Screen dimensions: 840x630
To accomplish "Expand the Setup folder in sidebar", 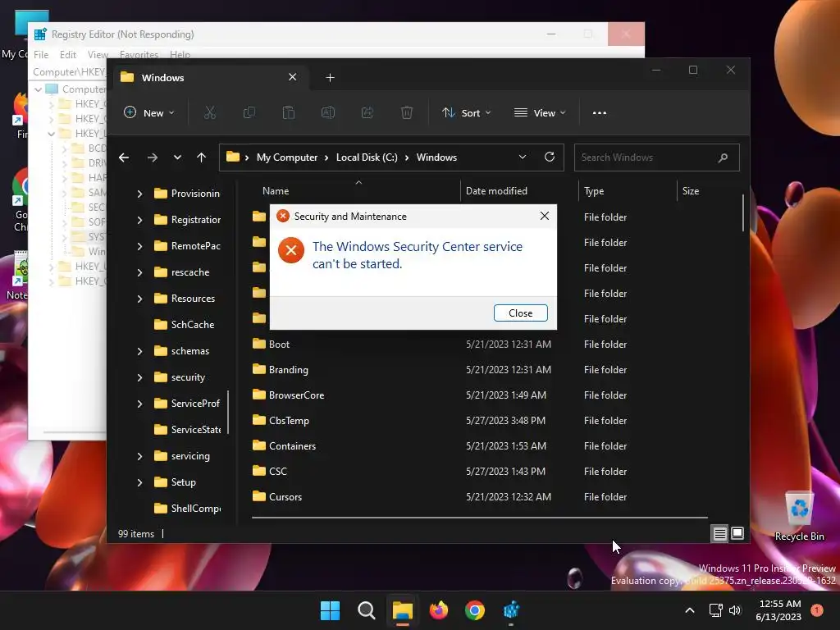I will point(139,482).
